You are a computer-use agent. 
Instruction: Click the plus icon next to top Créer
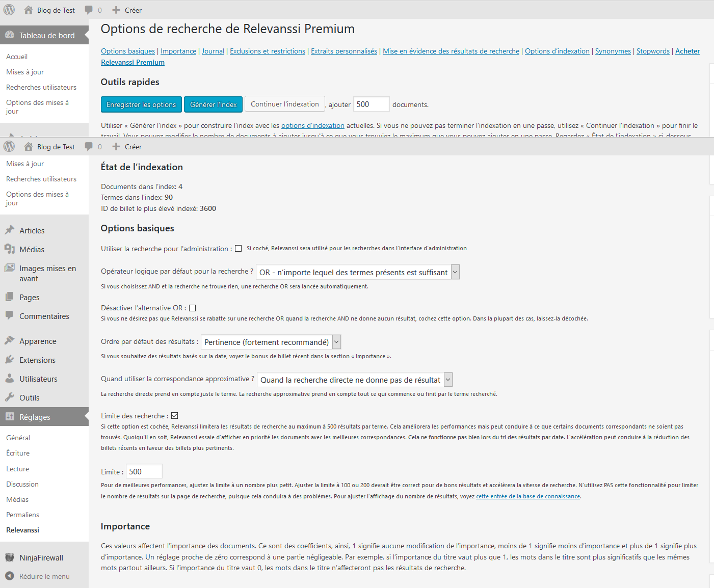(x=116, y=10)
